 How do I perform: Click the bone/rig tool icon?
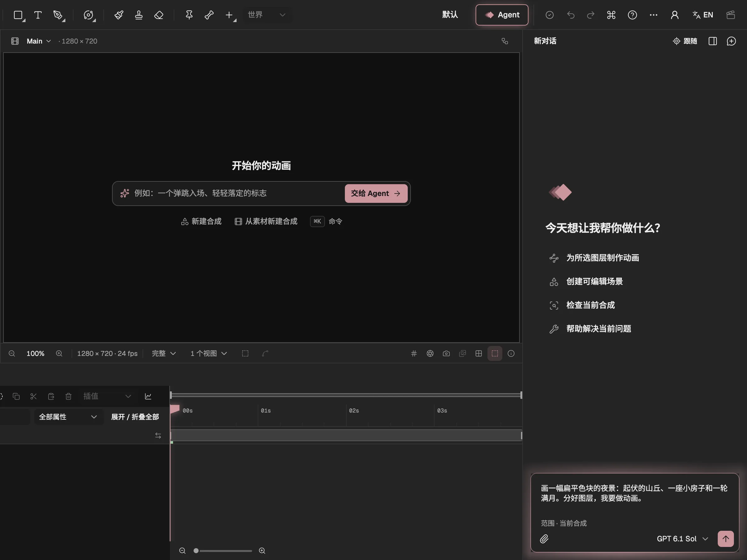209,15
